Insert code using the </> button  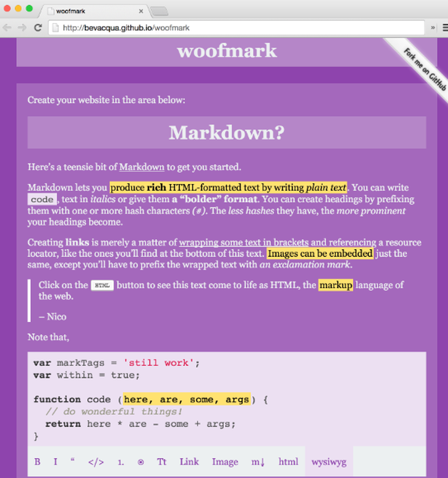(x=96, y=461)
